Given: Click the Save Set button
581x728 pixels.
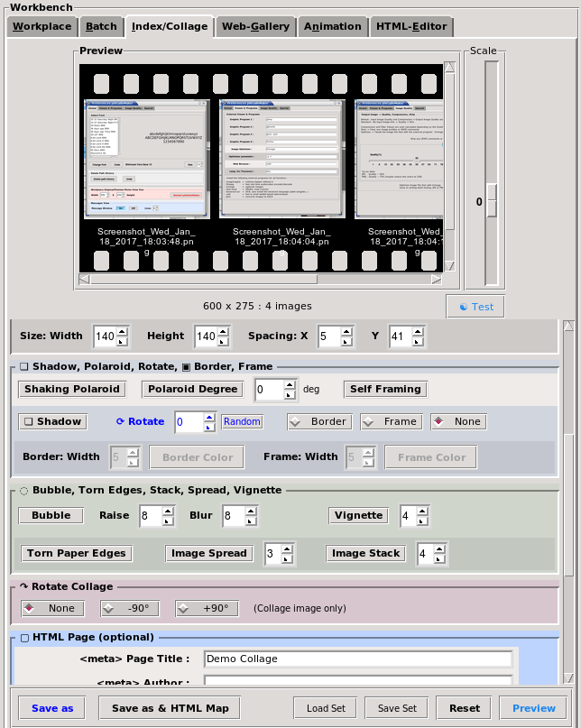Looking at the screenshot, I should (397, 708).
